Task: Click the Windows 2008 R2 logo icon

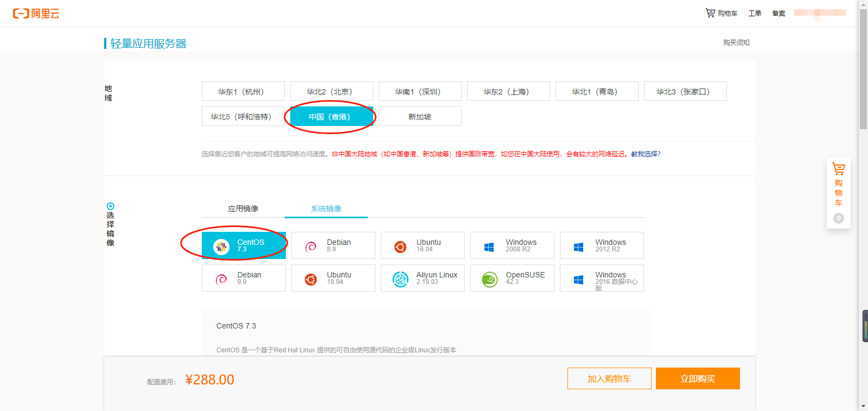Action: [489, 247]
